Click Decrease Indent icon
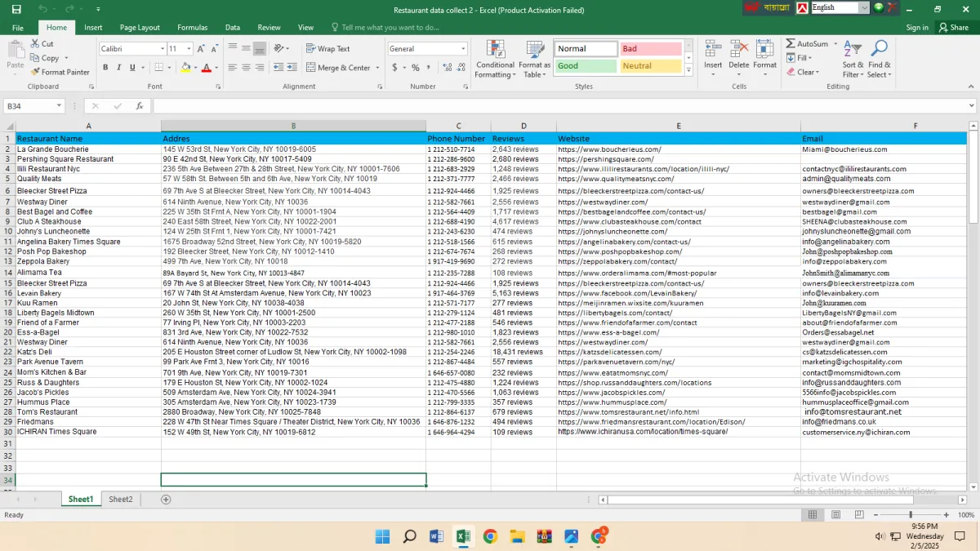This screenshot has height=551, width=980. tap(278, 68)
